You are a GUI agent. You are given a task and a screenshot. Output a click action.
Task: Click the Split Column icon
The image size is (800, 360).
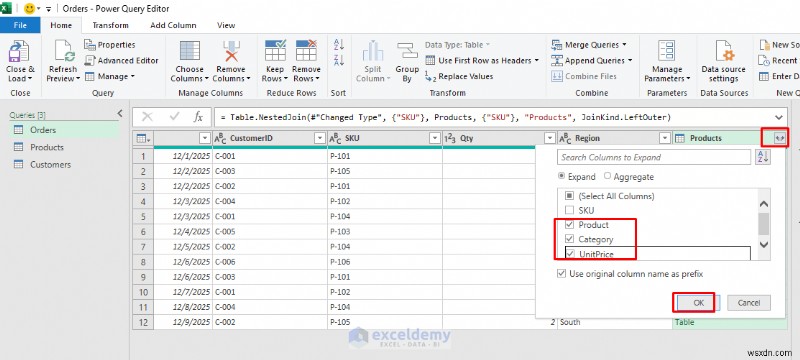[x=373, y=52]
